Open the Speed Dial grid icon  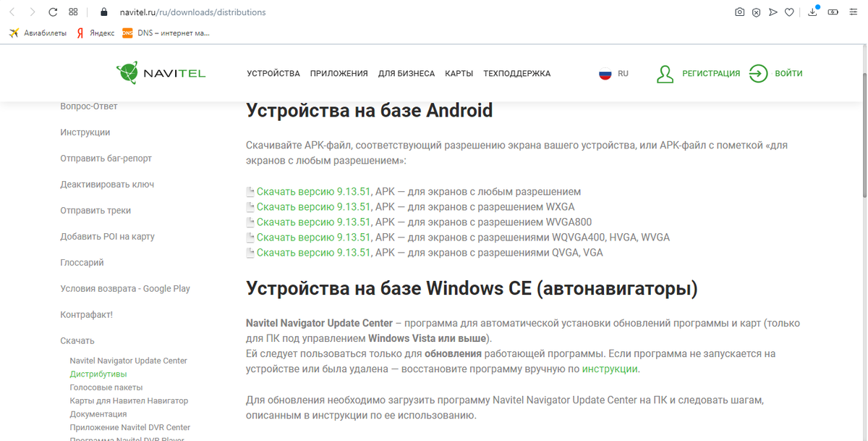tap(73, 12)
